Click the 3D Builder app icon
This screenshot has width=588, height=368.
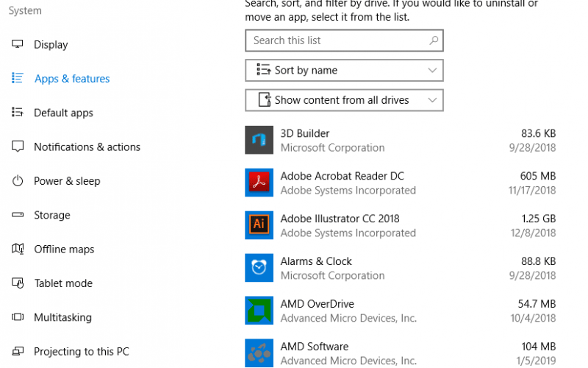[x=259, y=140]
